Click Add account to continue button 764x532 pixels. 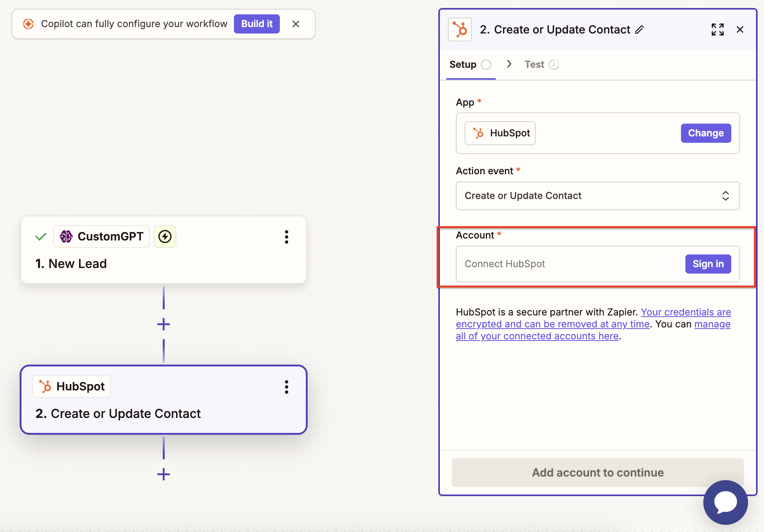(x=598, y=473)
